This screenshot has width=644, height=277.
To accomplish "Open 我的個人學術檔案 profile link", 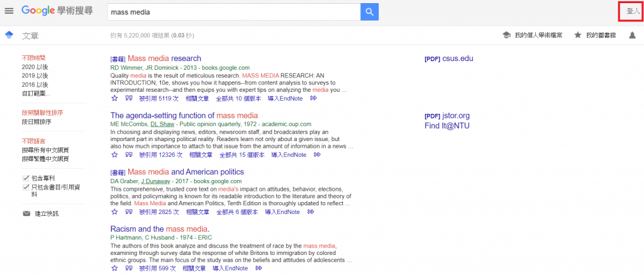I will (x=538, y=35).
